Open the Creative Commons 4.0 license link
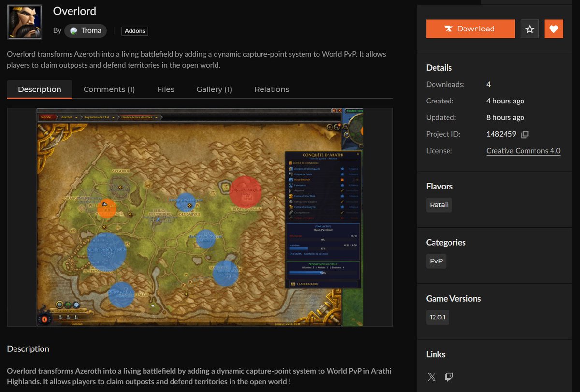The width and height of the screenshot is (580, 392). coord(523,151)
